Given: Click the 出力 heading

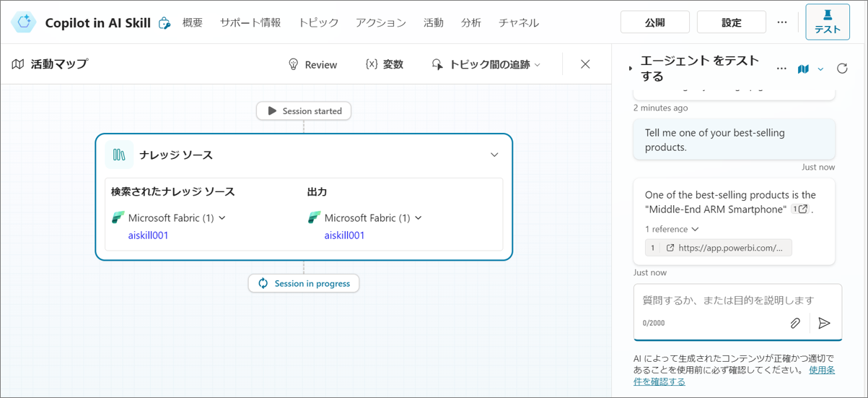Looking at the screenshot, I should 317,191.
